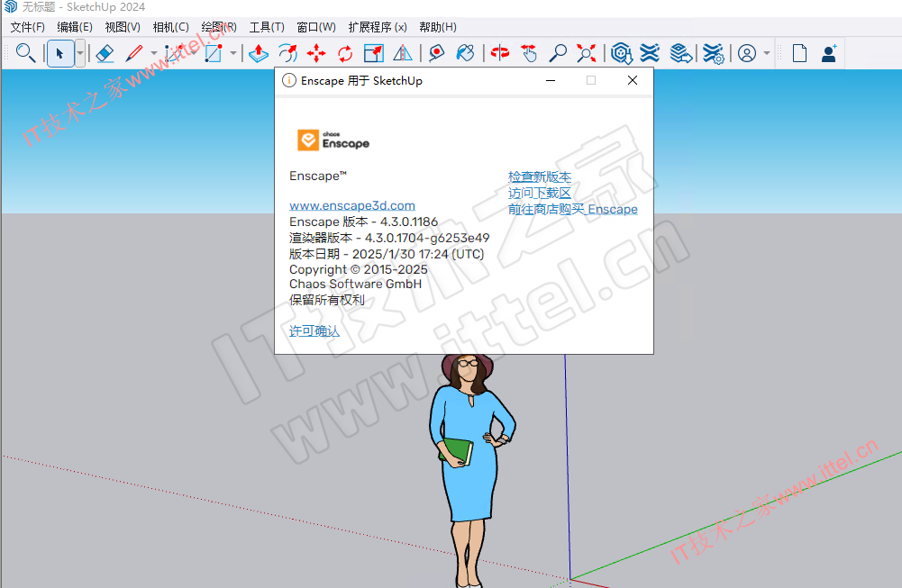The image size is (902, 588).
Task: Click the add person icon
Action: pyautogui.click(x=829, y=53)
